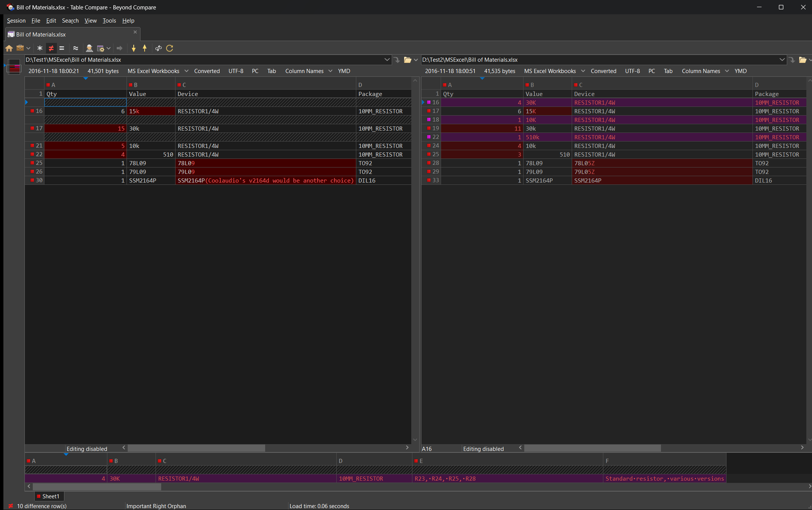This screenshot has width=812, height=510.
Task: Expand the Sessions briefcase dropdown arrow
Action: coord(28,48)
